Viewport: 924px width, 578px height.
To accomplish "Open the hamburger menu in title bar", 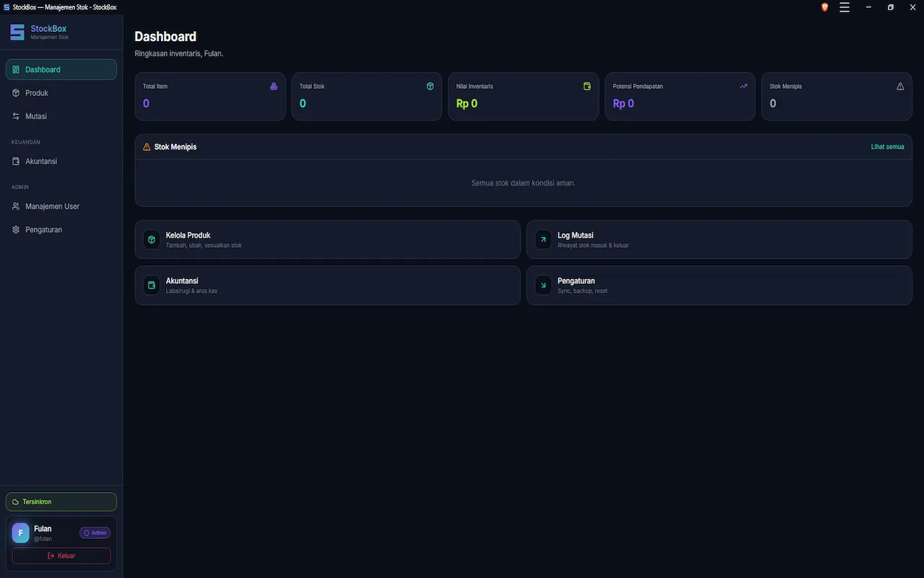I will [845, 7].
